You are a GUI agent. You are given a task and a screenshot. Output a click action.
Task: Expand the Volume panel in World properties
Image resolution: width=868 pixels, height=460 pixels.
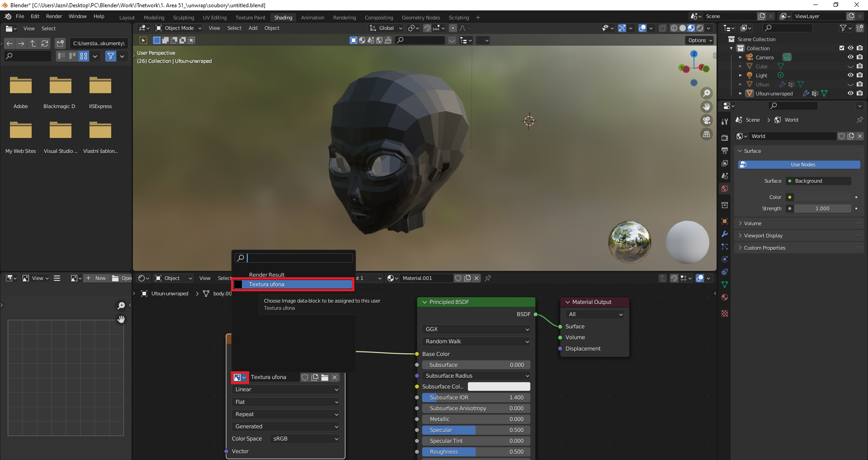coord(753,223)
